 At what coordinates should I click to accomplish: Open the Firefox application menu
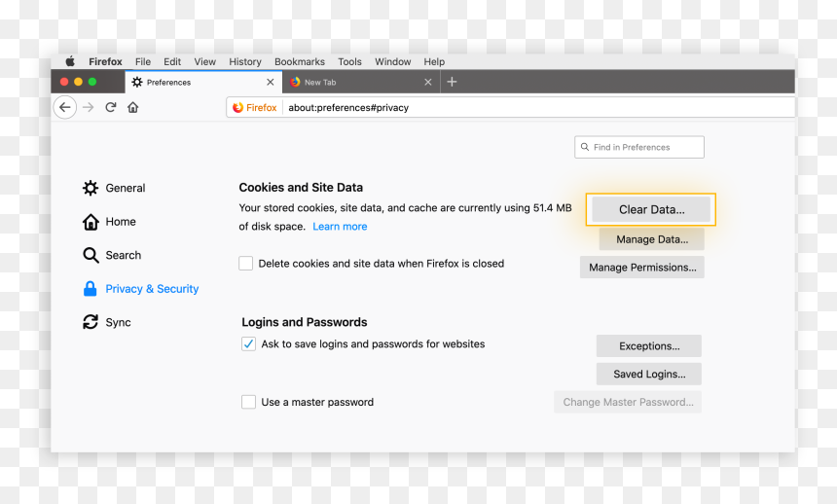point(105,61)
